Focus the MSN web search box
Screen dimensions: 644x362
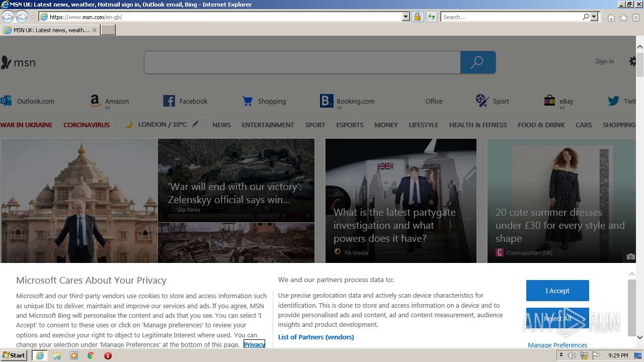[302, 62]
